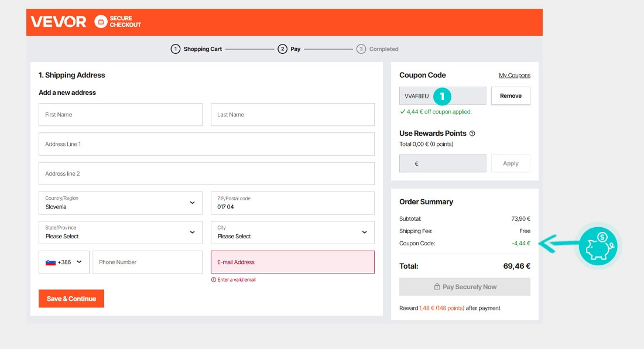The width and height of the screenshot is (644, 349).
Task: Click the 'Add a new address' heading
Action: pyautogui.click(x=67, y=93)
